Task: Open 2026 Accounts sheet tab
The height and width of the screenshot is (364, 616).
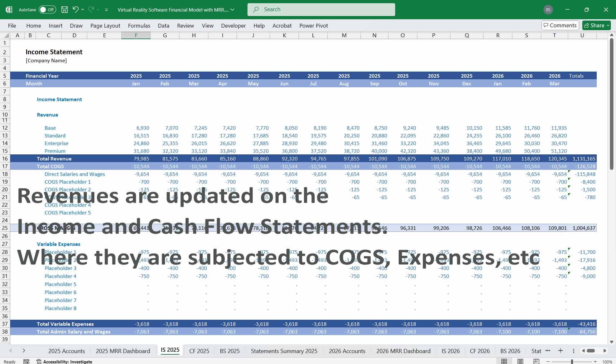Action: click(x=347, y=351)
